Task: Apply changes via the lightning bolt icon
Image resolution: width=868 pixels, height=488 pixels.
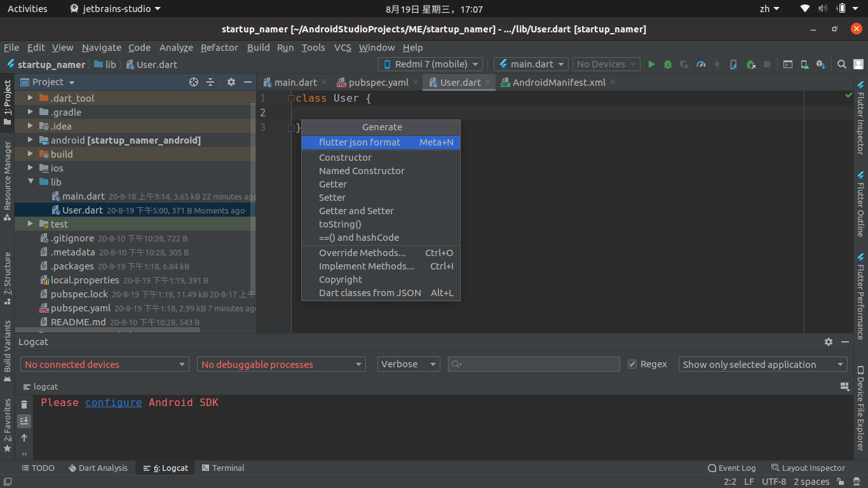Action: (717, 64)
